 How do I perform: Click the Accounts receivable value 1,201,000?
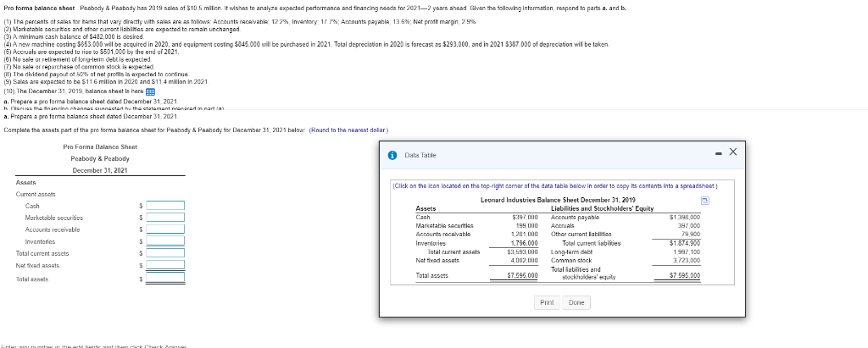525,234
